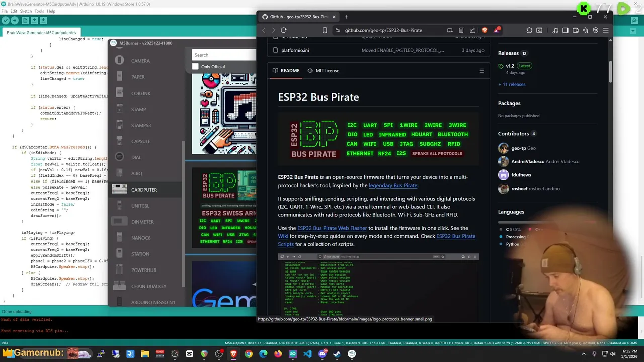Open the + 11 releases link
The width and height of the screenshot is (644, 362).
(x=512, y=84)
